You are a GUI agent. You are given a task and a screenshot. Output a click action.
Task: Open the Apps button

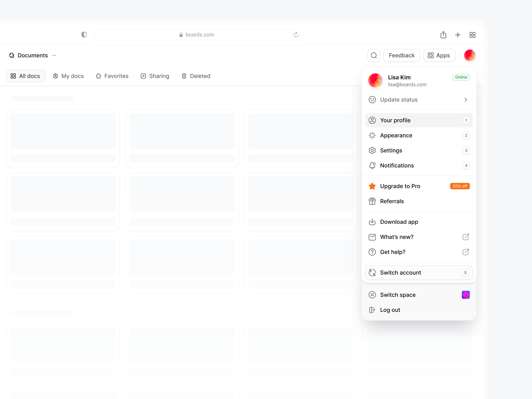[x=439, y=55]
